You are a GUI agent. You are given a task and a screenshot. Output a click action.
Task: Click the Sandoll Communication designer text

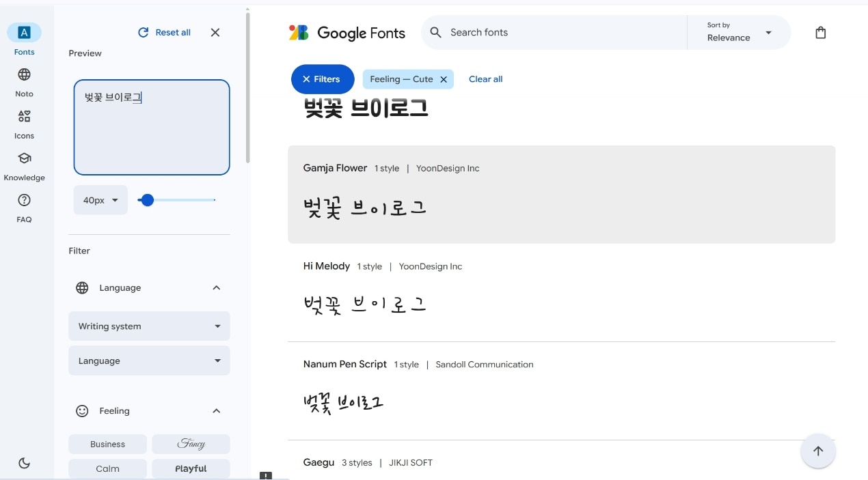point(485,365)
